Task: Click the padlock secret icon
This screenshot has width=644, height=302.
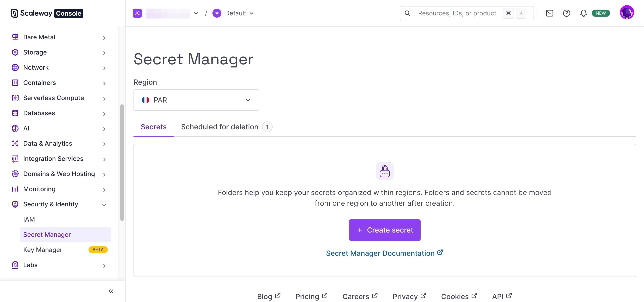Action: pyautogui.click(x=385, y=171)
